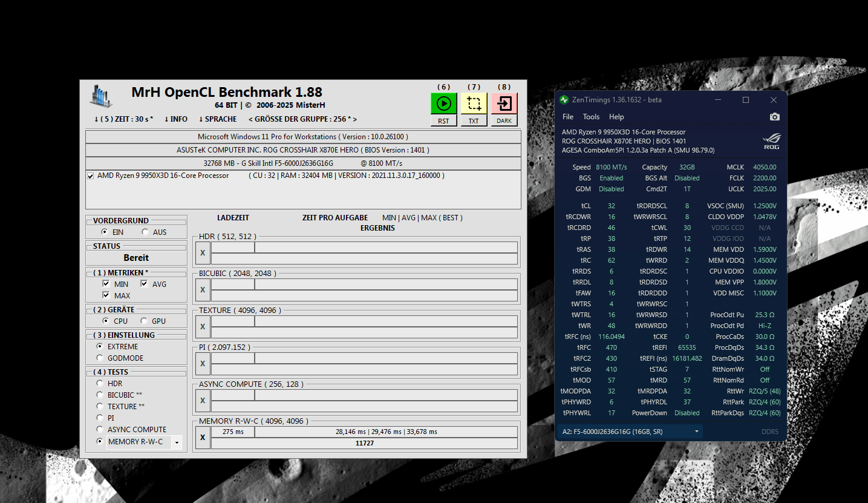Select the CPU device radio button
868x503 pixels.
[106, 321]
